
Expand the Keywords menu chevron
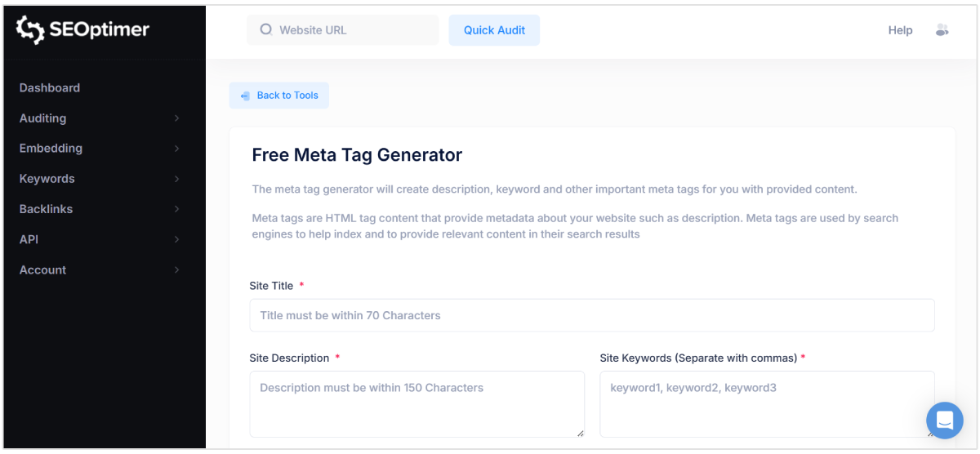tap(176, 179)
